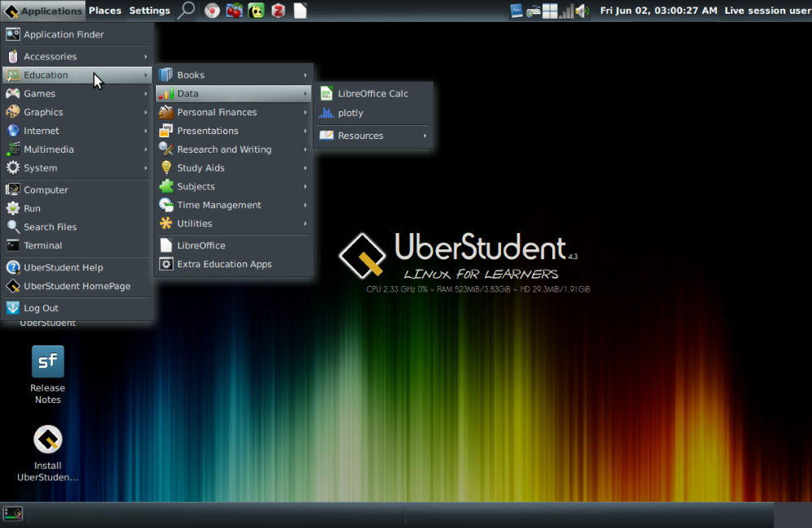Click the show-desktop icon in bottom panel
This screenshot has width=812, height=528.
(x=13, y=513)
